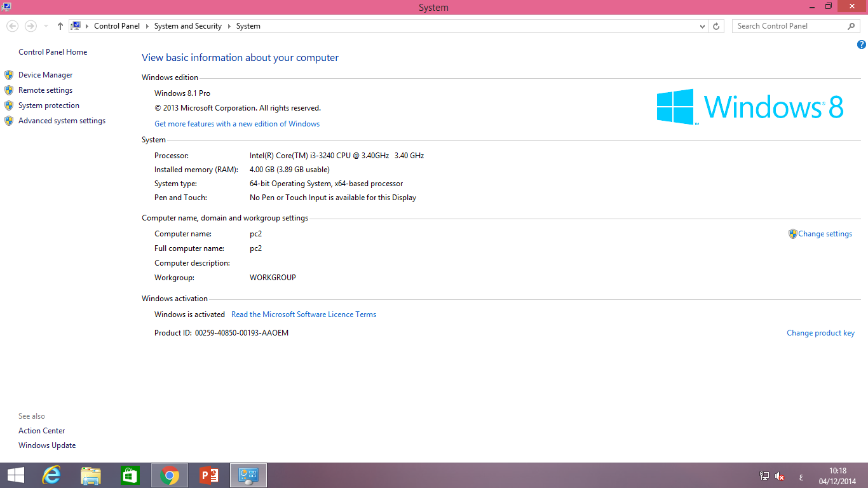Open PowerPoint from the taskbar
This screenshot has width=868, height=488.
[x=209, y=475]
